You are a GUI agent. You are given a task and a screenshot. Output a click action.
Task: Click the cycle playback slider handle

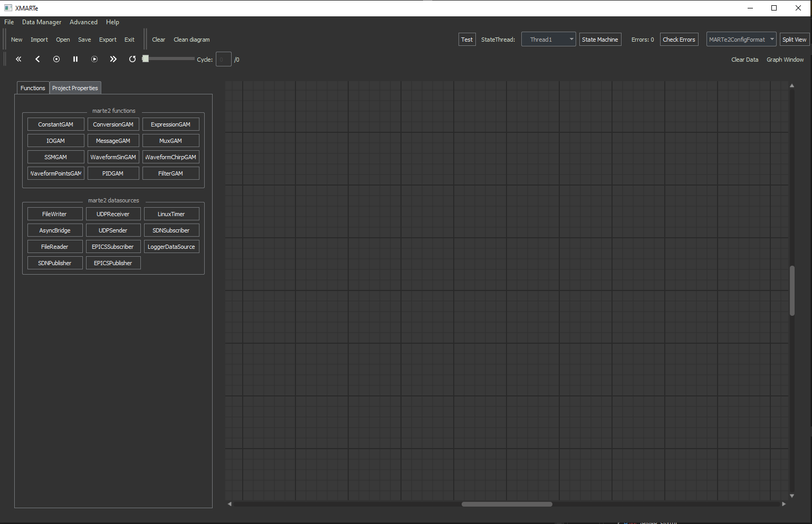pos(146,59)
